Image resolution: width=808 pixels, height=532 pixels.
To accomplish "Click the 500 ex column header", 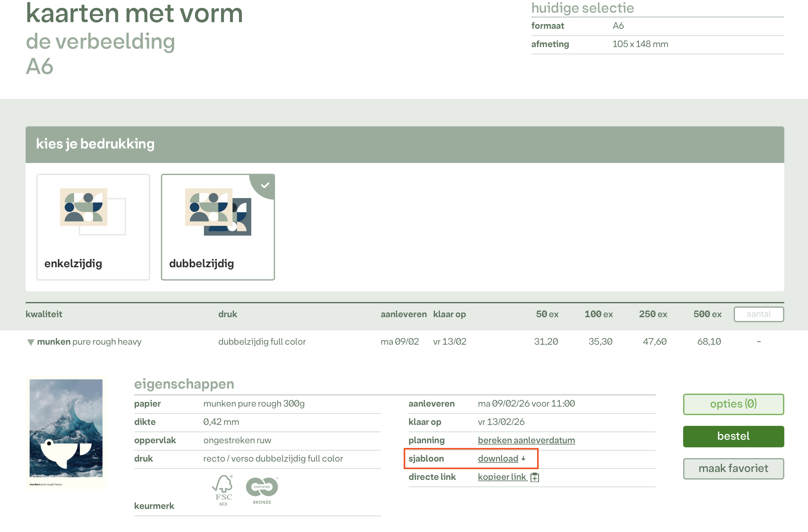I will click(707, 314).
